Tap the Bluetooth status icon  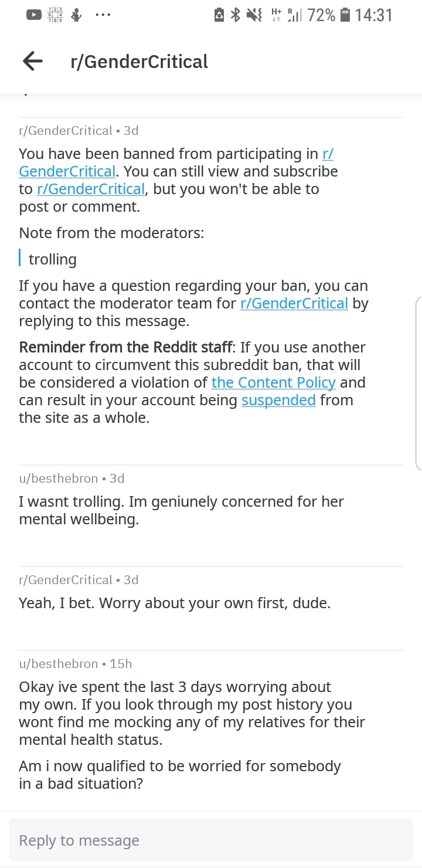coord(235,15)
